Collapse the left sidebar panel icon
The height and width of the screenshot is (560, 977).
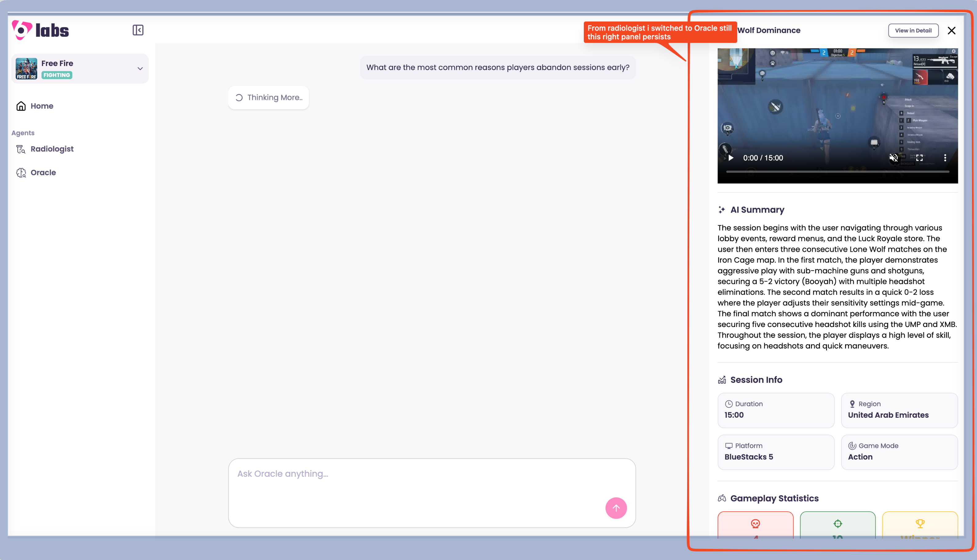(138, 30)
